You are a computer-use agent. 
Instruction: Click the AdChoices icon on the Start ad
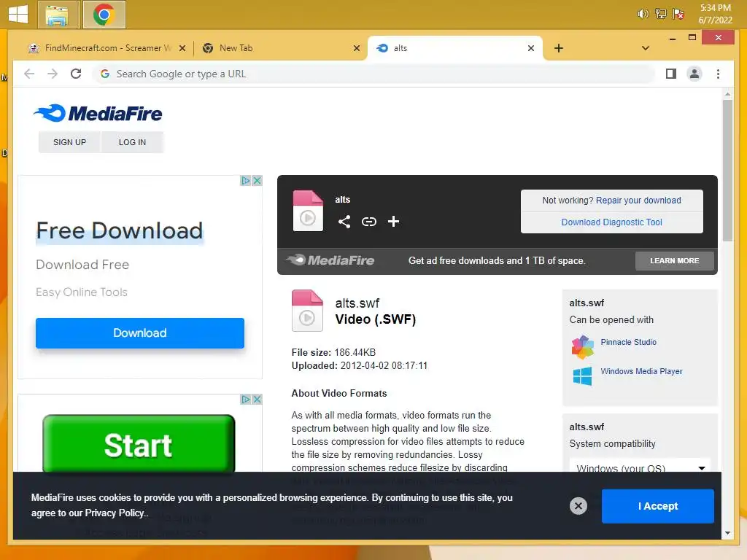point(245,399)
